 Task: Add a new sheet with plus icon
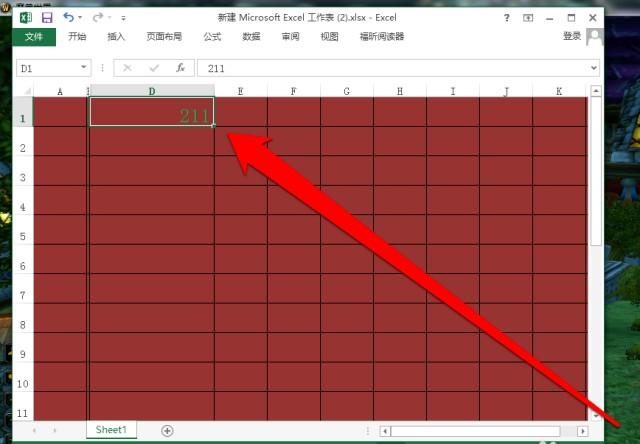167,431
